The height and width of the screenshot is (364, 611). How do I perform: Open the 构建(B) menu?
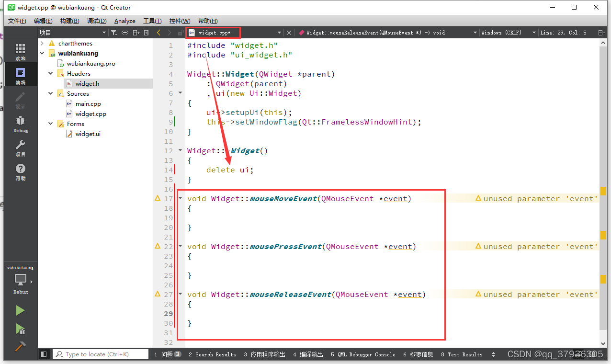point(69,21)
